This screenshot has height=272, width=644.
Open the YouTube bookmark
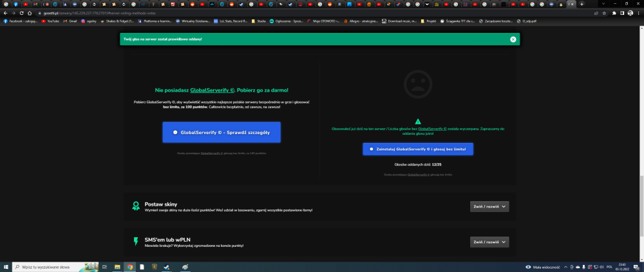pos(50,21)
